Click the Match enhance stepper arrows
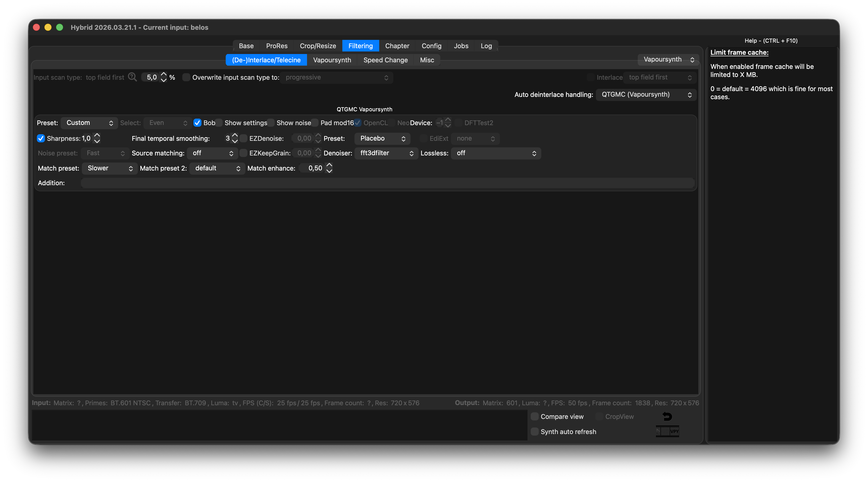The height and width of the screenshot is (482, 868). pyautogui.click(x=329, y=168)
